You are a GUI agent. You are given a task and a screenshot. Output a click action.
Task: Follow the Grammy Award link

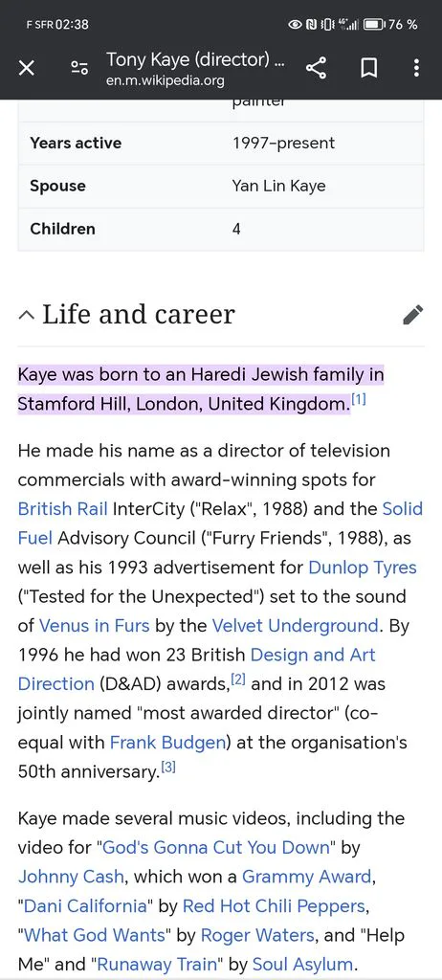307,877
